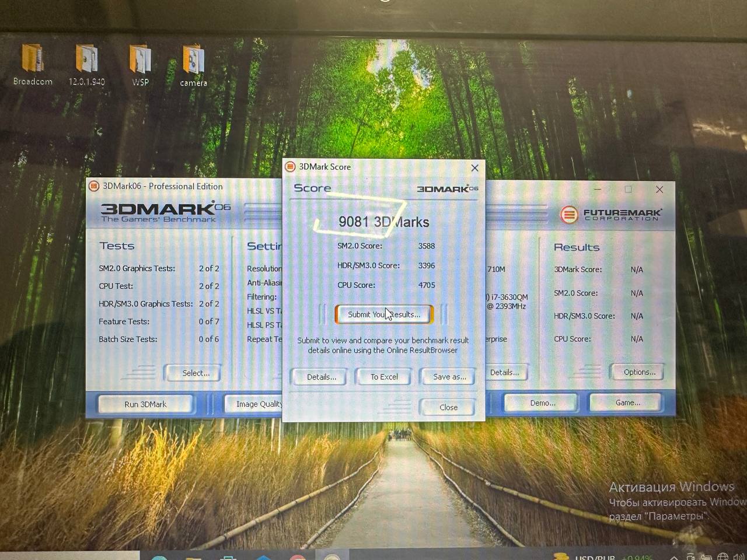This screenshot has width=747, height=560.
Task: Click the Submit to view and compare description text
Action: point(383,345)
